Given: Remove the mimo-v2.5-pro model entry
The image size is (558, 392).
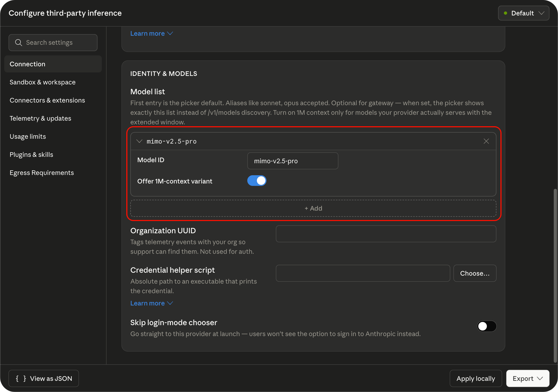Looking at the screenshot, I should (486, 141).
